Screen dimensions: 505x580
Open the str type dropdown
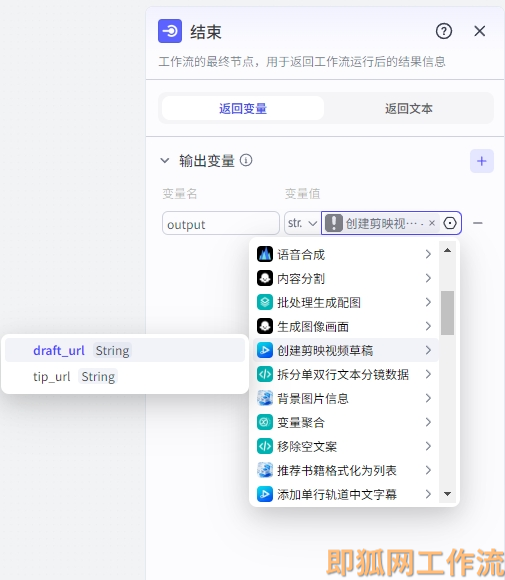[x=302, y=223]
